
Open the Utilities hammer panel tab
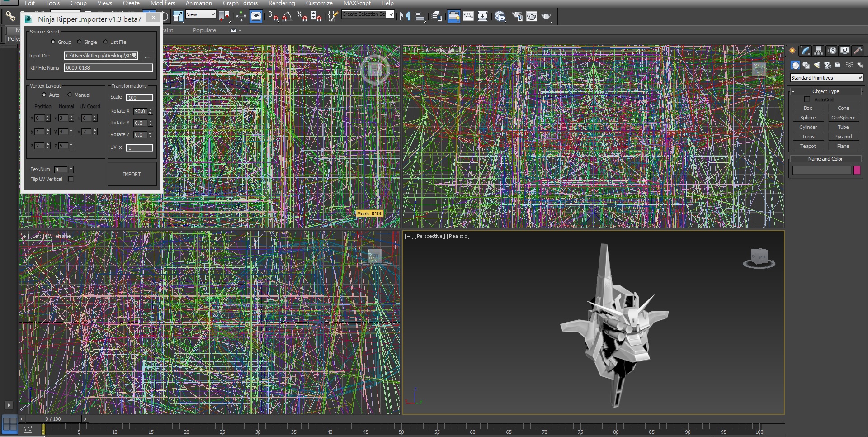point(858,51)
